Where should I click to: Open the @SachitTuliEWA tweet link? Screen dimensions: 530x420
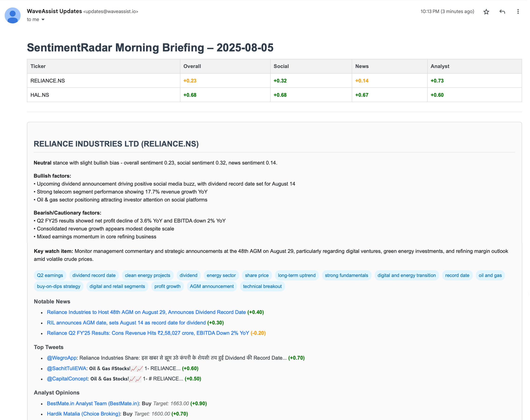pos(67,368)
